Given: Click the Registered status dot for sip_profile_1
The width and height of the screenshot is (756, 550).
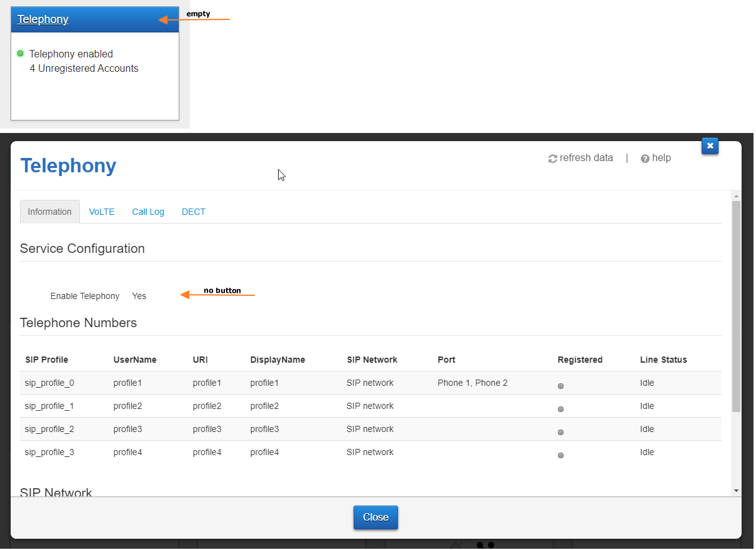Looking at the screenshot, I should click(x=560, y=410).
